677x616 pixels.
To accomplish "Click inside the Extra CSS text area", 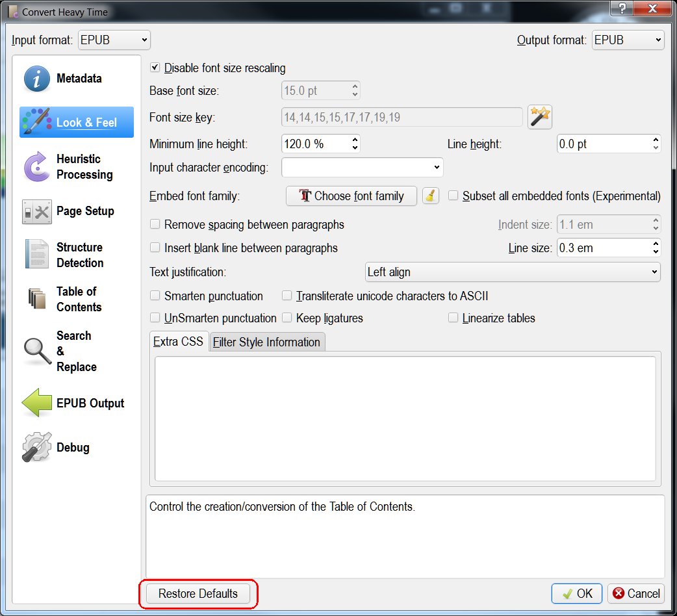I will (x=405, y=418).
